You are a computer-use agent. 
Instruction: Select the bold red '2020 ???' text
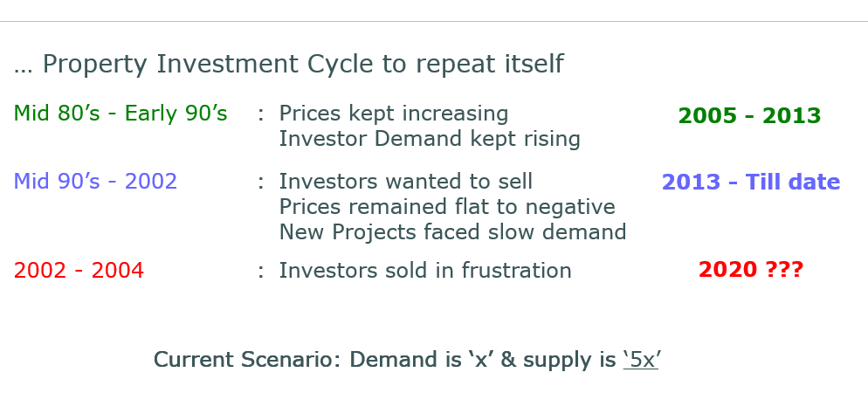pos(751,270)
